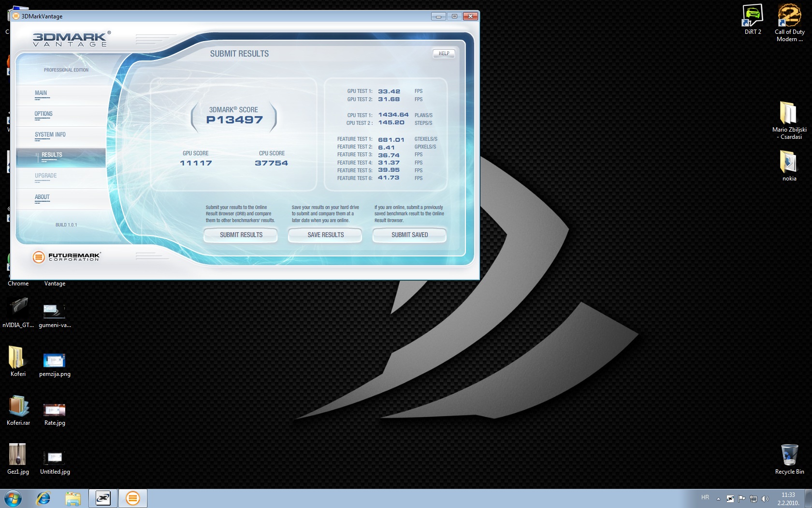
Task: Click Feature Test 1 value 681.01
Action: click(391, 140)
